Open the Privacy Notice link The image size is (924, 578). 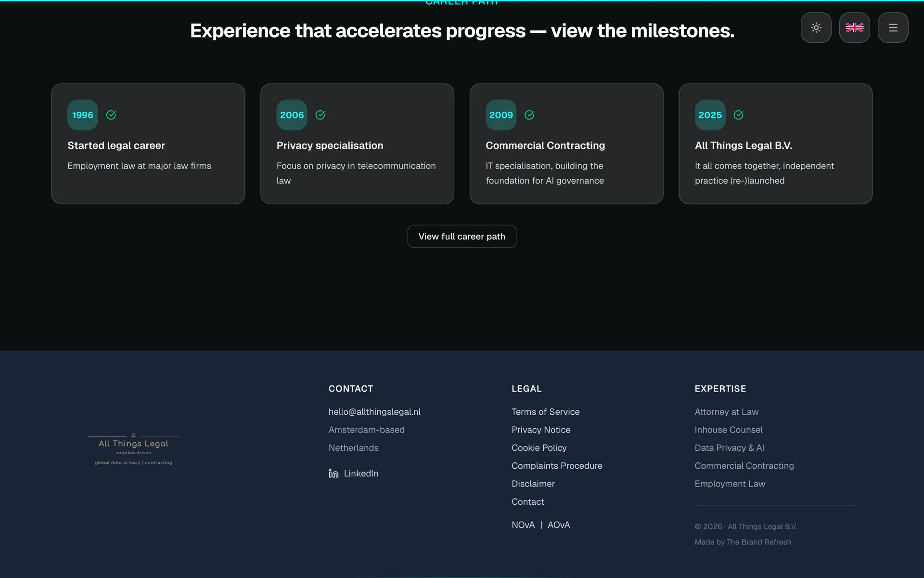click(541, 430)
